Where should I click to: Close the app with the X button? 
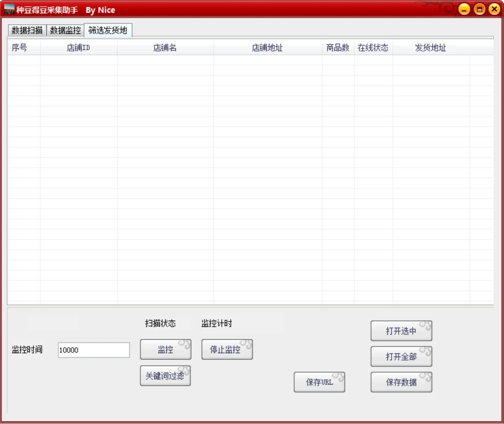point(494,9)
